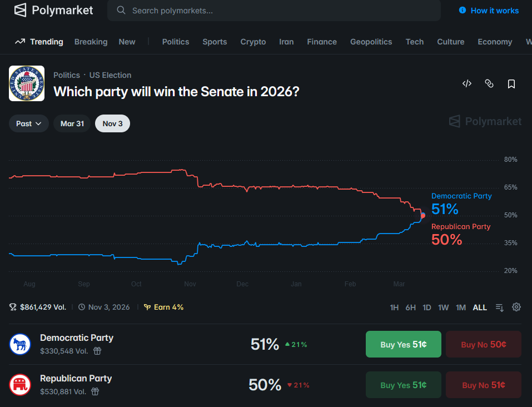Bookmark this Senate market
Viewport: 532px width, 407px height.
[x=511, y=84]
